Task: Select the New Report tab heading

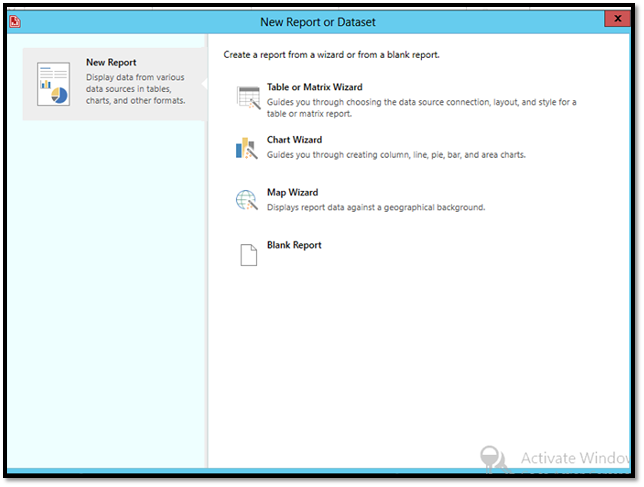Action: coord(111,63)
